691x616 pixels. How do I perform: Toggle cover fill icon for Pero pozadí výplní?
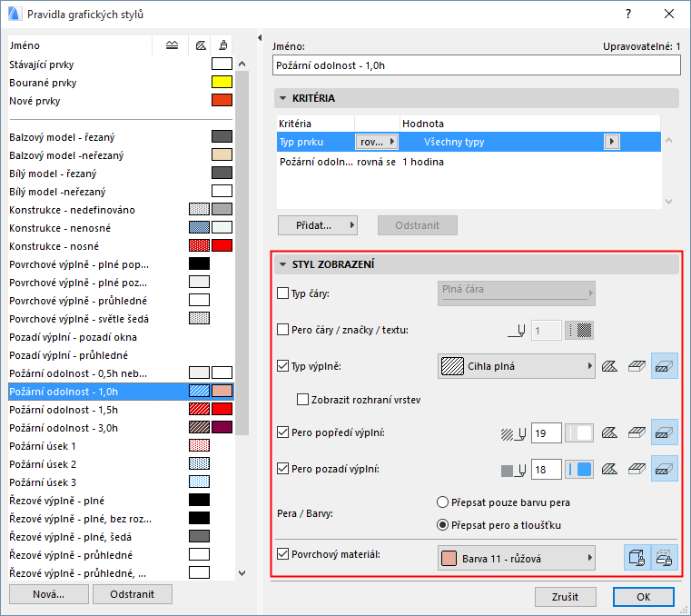pyautogui.click(x=637, y=469)
